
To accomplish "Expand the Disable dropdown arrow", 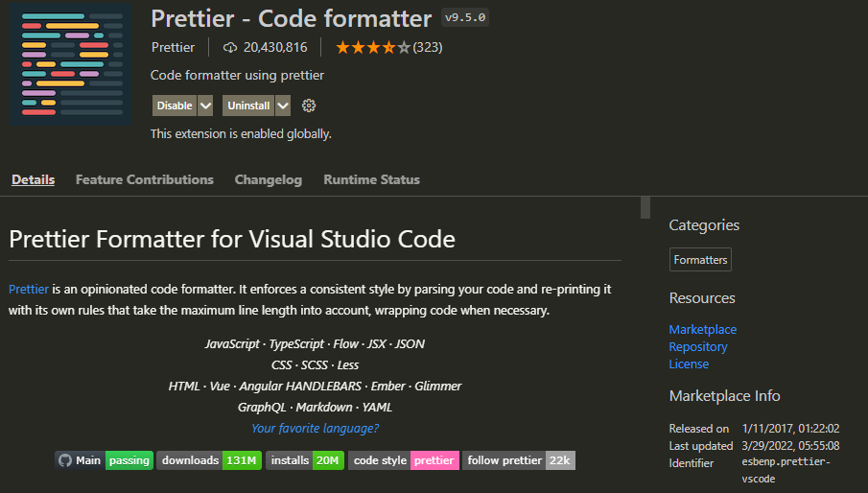I will (x=205, y=106).
